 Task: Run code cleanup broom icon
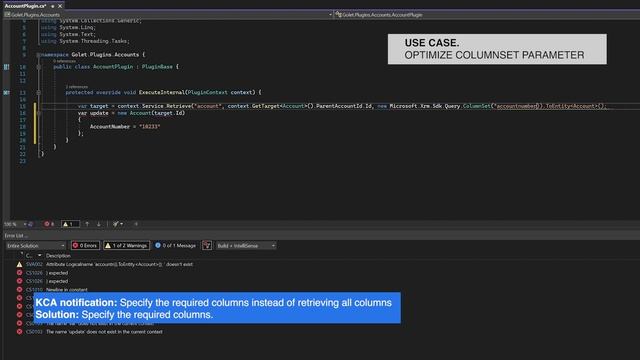coord(116,224)
